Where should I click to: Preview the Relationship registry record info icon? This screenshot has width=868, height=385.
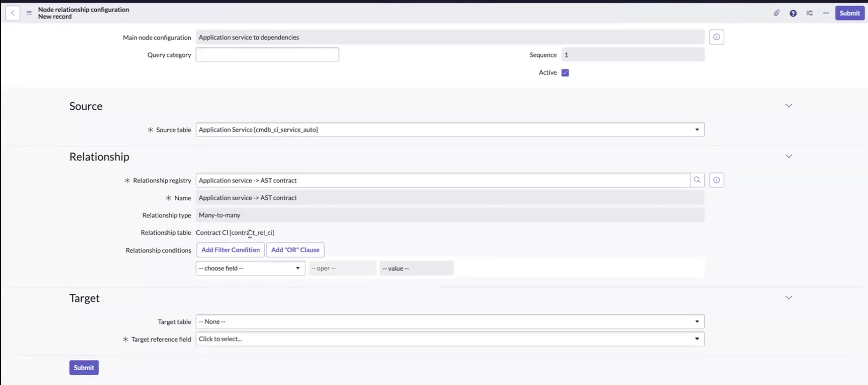click(x=716, y=180)
